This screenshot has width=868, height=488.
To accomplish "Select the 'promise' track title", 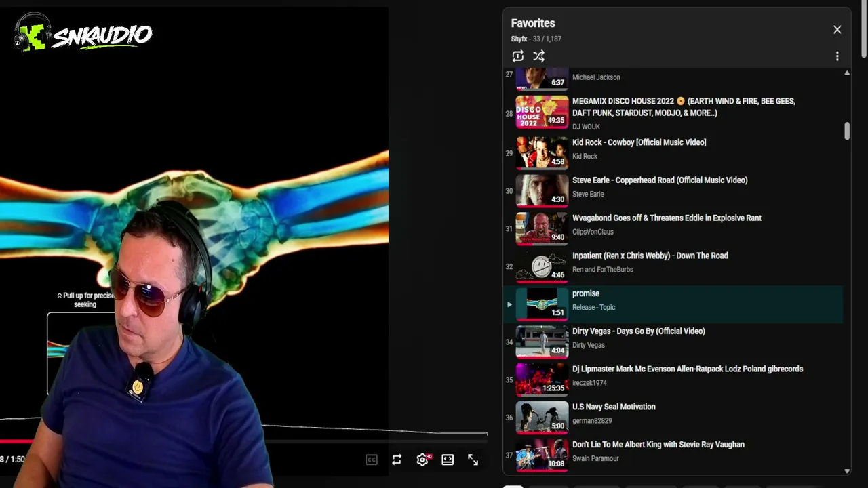I will pyautogui.click(x=586, y=294).
